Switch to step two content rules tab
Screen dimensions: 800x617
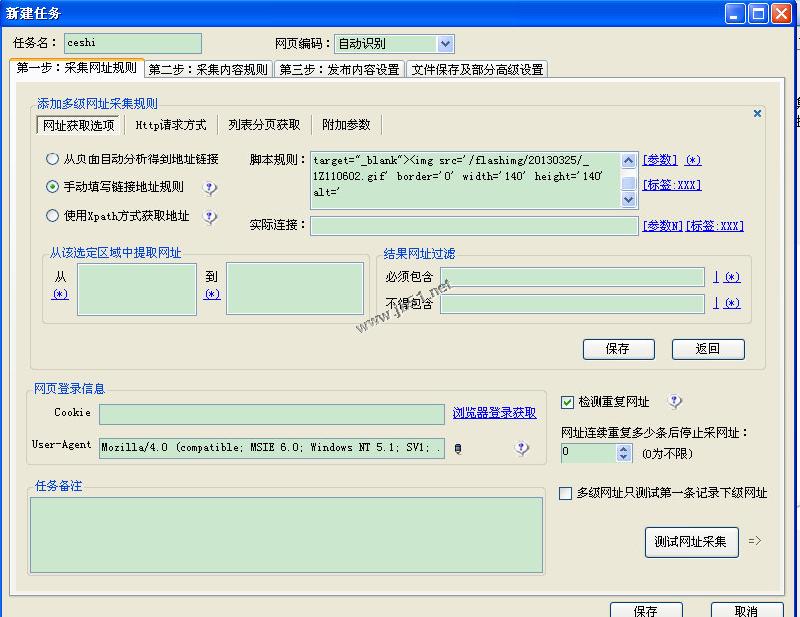click(x=208, y=69)
